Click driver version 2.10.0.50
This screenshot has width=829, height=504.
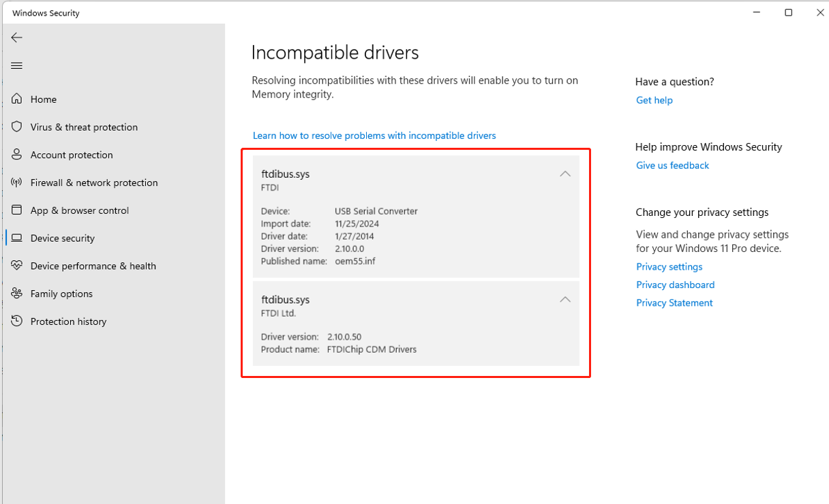click(344, 337)
